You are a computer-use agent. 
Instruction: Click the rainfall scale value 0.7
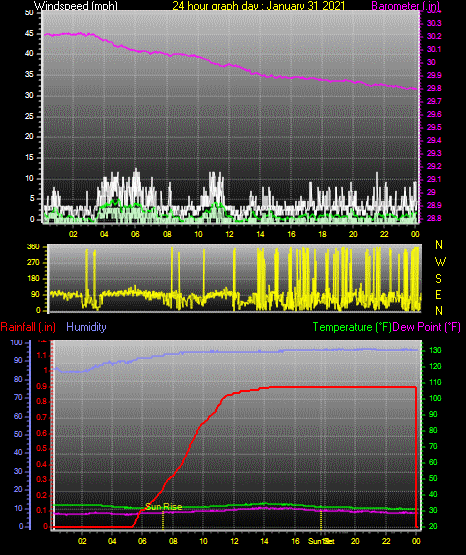coord(42,417)
